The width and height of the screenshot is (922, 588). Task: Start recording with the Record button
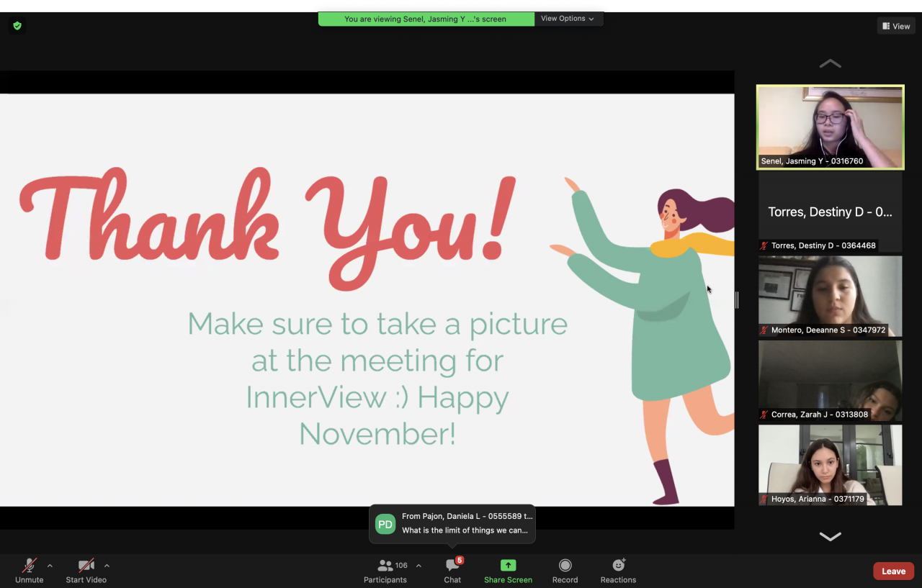[565, 571]
